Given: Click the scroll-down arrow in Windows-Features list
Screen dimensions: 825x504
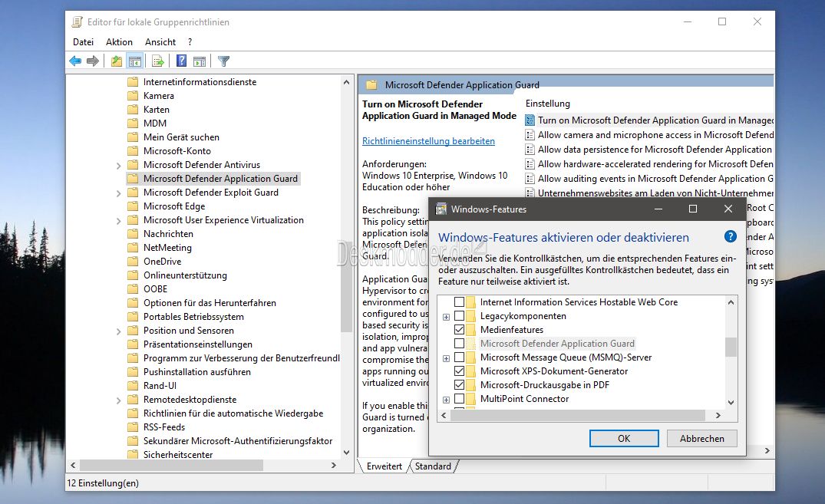Looking at the screenshot, I should click(731, 403).
